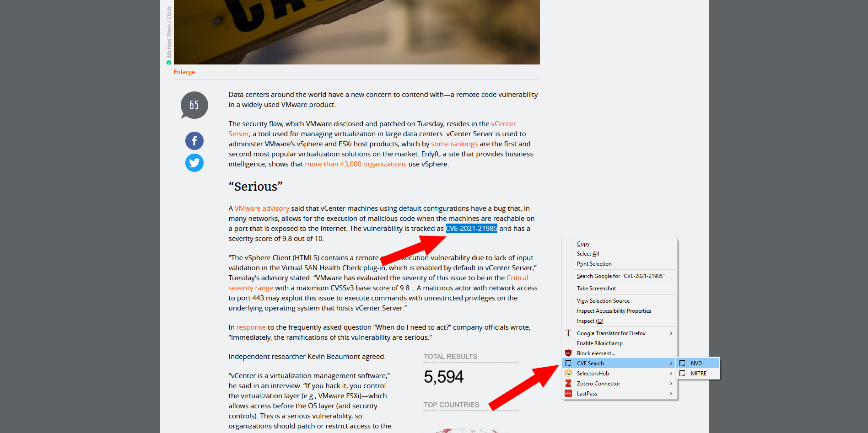Open the SelectorsHub menu entry
The height and width of the screenshot is (433, 868).
pos(620,374)
